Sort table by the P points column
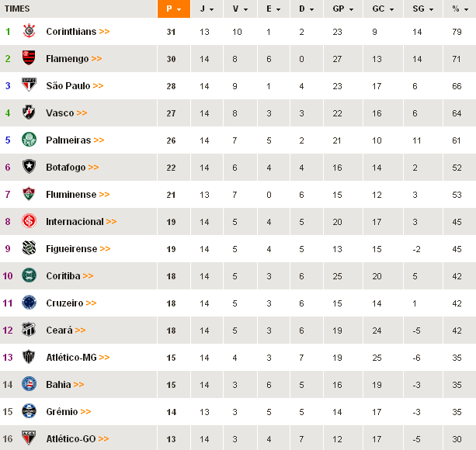 pos(173,9)
